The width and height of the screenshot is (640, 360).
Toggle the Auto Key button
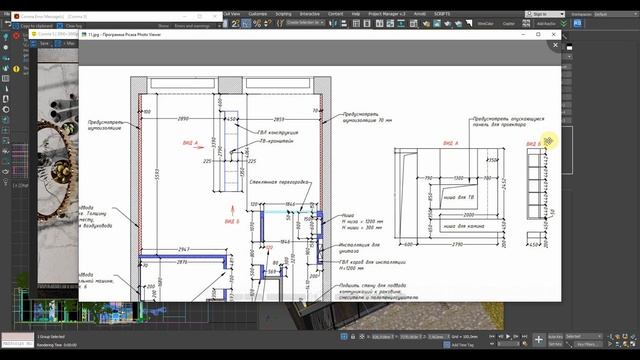pyautogui.click(x=555, y=336)
